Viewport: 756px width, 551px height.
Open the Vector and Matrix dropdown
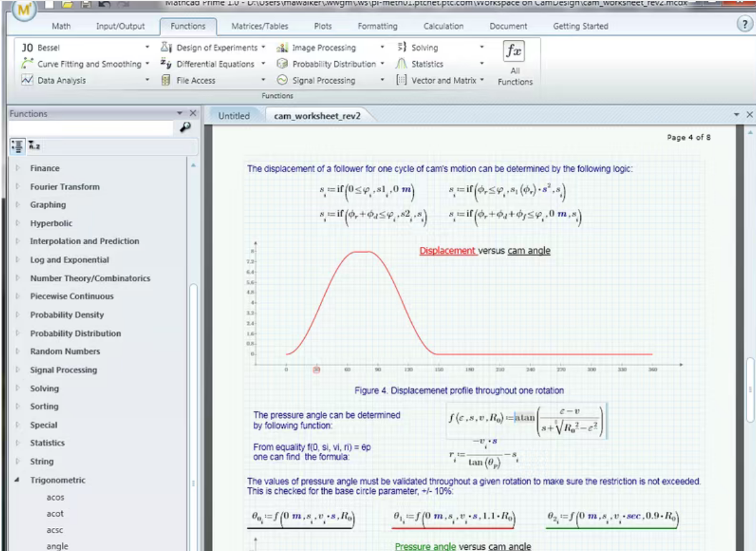482,80
